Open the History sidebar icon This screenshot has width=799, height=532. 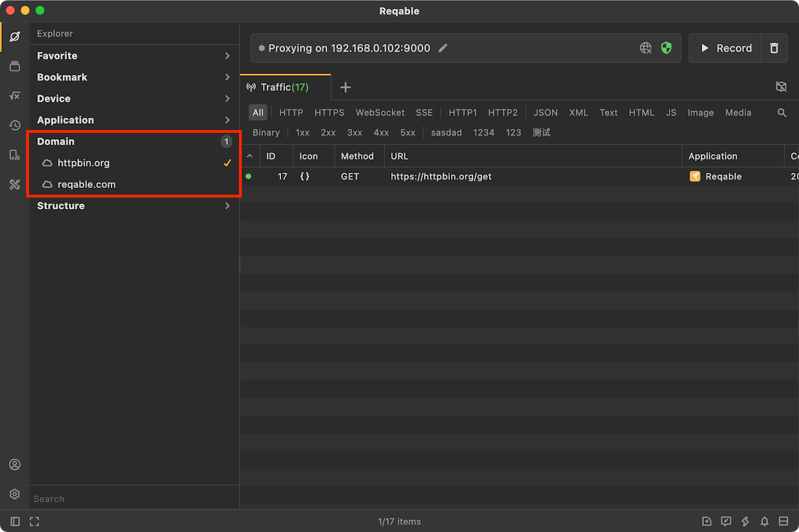[x=14, y=125]
